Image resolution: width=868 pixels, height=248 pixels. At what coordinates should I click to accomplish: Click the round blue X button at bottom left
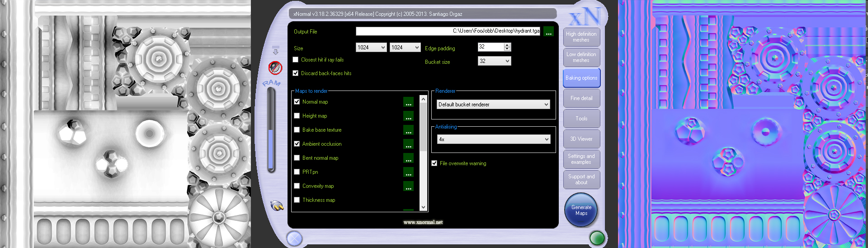294,238
